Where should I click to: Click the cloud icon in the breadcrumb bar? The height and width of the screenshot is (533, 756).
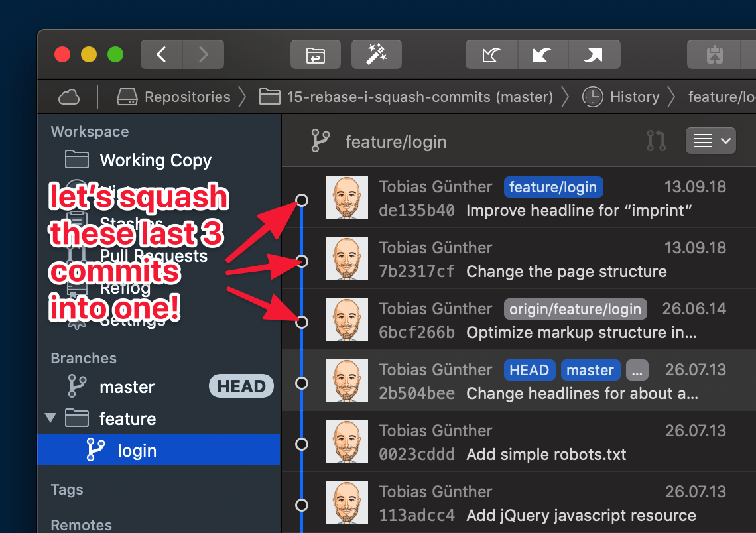point(69,97)
